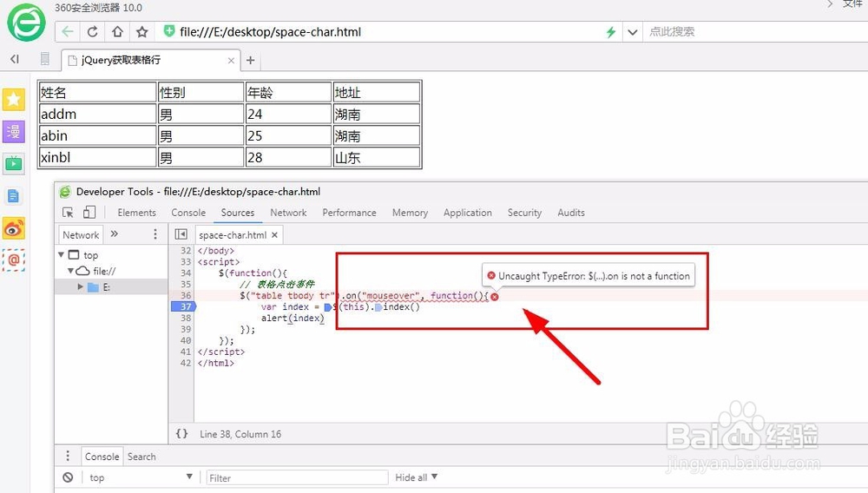The height and width of the screenshot is (493, 868).
Task: Open the favorites star in the sidebar
Action: [x=14, y=100]
